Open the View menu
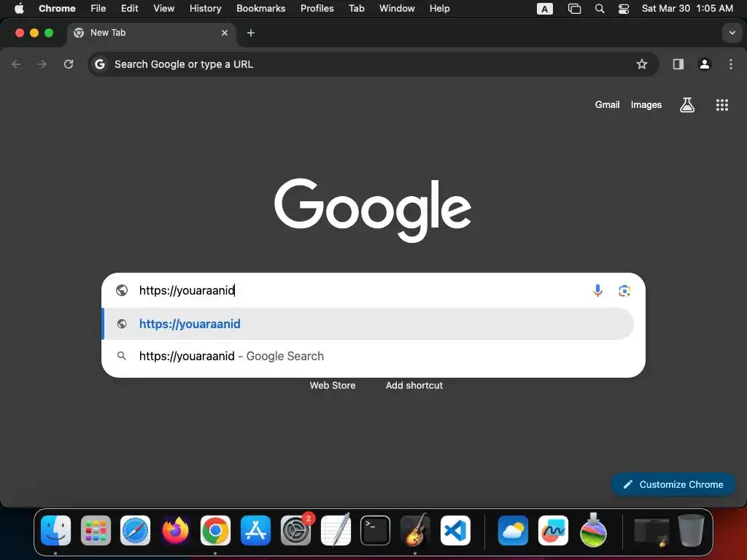Viewport: 747px width, 560px height. click(163, 9)
